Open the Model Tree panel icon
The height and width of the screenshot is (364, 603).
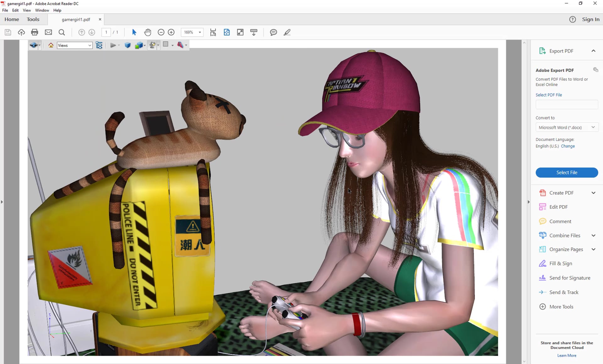click(99, 45)
